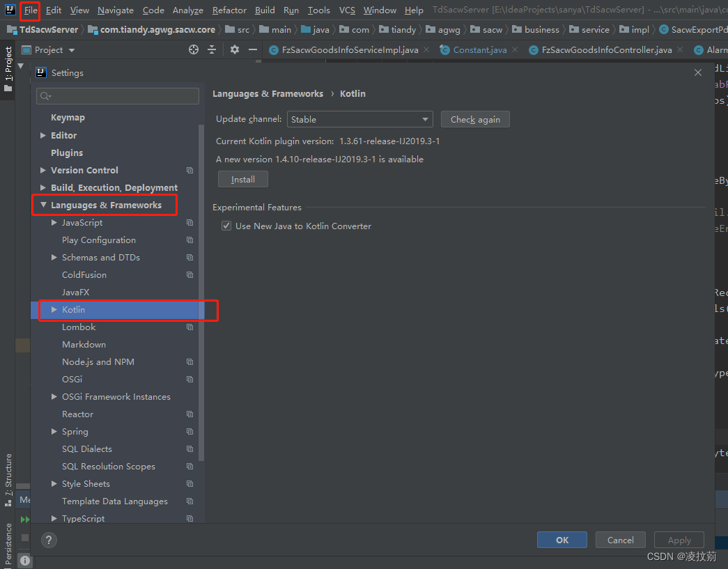Expand OSGi Framework Instances node
Viewport: 728px width, 569px height.
(54, 397)
